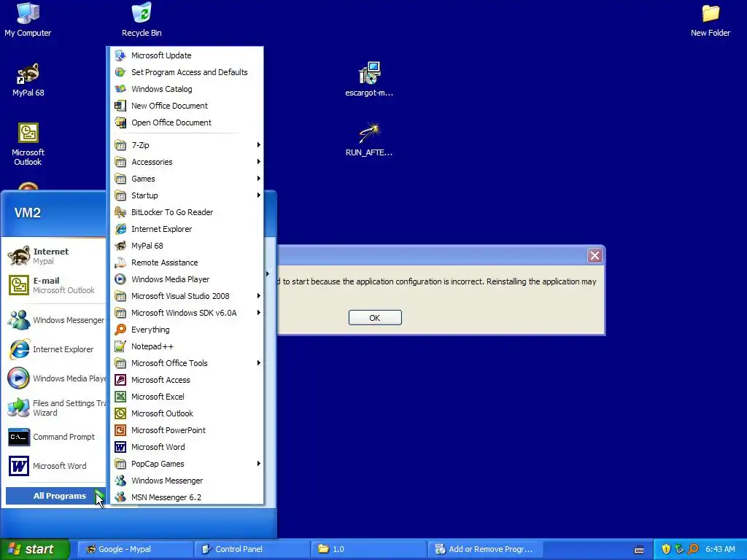Expand the Accessories submenu
This screenshot has height=560, width=747.
tap(186, 162)
